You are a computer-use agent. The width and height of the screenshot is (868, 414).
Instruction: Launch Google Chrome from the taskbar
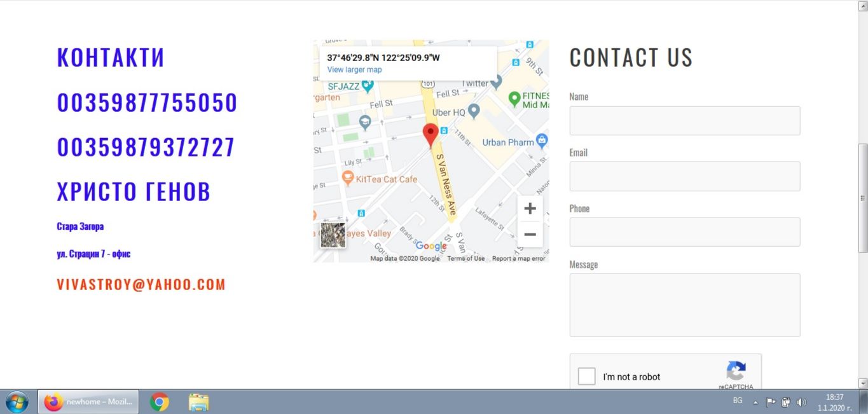click(x=160, y=402)
